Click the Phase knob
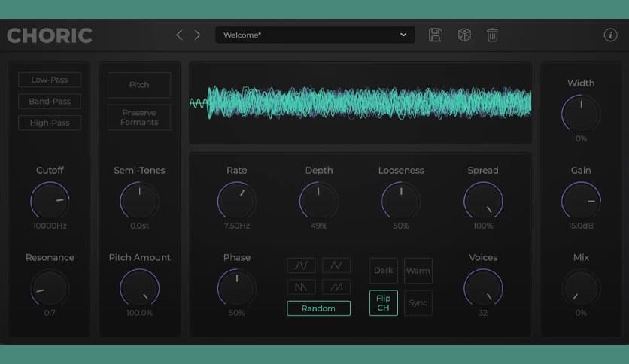Screen dimensions: 629x364 coord(237,288)
